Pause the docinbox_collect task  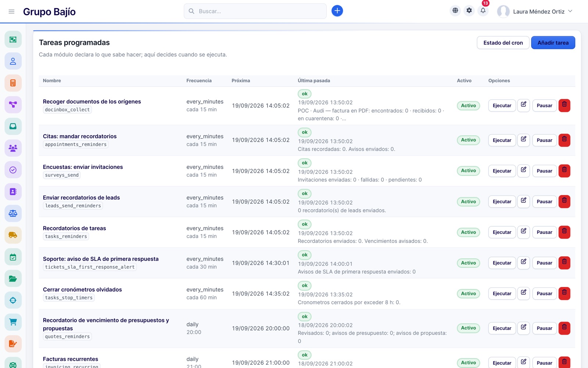tap(544, 106)
